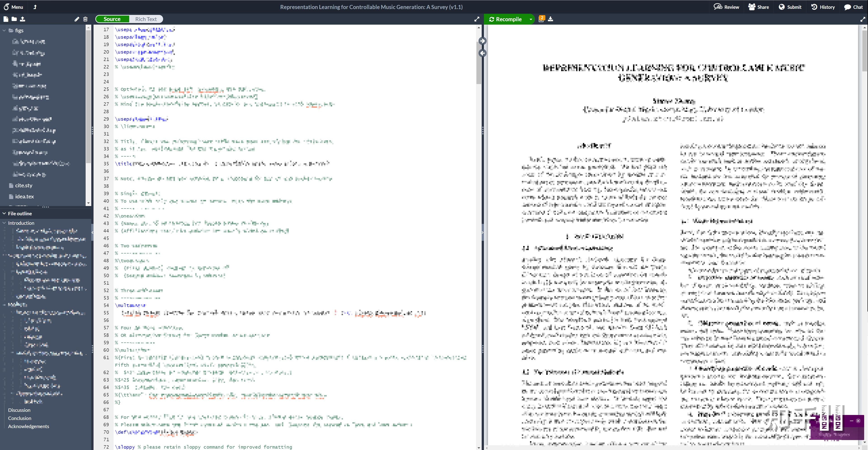Open the History view
The width and height of the screenshot is (868, 450).
pos(823,7)
